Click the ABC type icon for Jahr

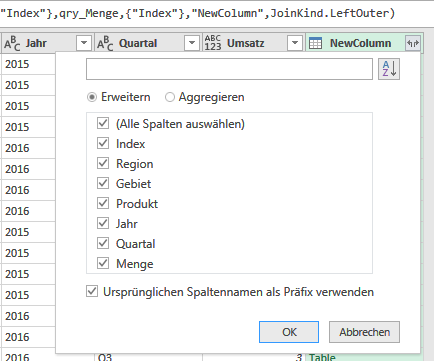click(12, 43)
